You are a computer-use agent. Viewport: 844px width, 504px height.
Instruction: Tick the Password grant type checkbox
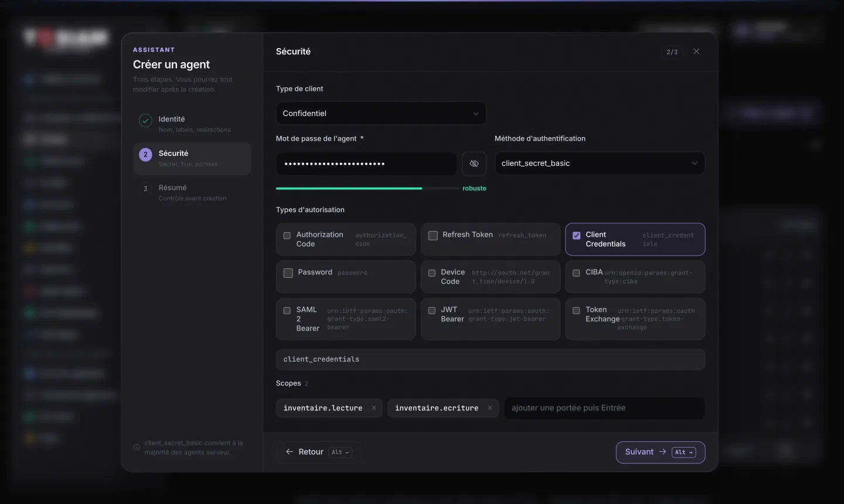pyautogui.click(x=288, y=273)
